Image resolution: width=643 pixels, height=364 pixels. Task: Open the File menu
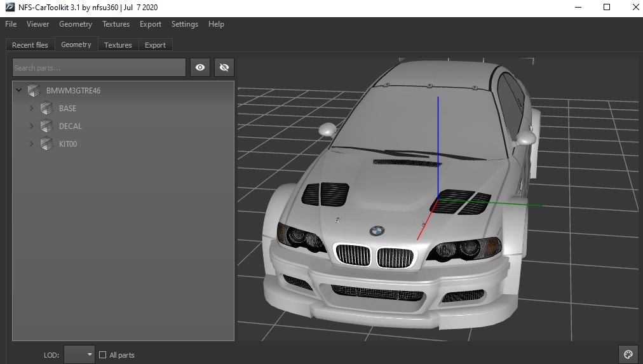coord(11,24)
